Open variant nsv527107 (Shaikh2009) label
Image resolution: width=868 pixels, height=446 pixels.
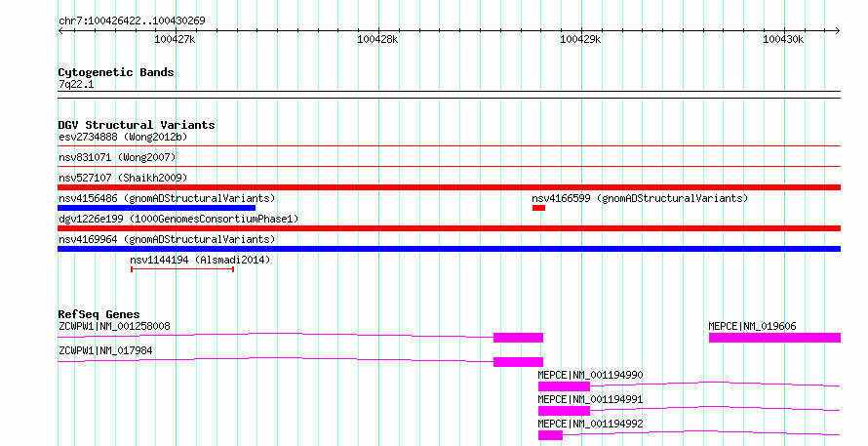[123, 178]
